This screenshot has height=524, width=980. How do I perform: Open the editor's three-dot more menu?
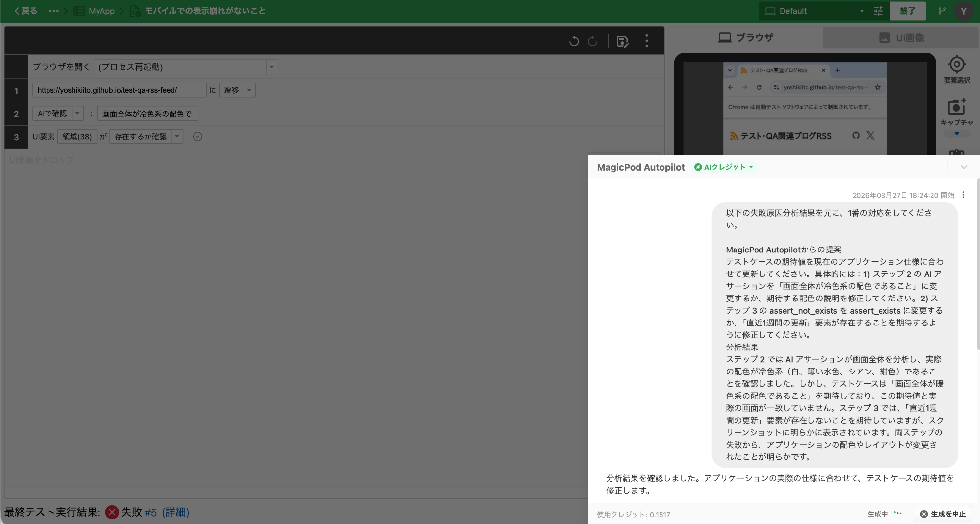[x=647, y=41]
